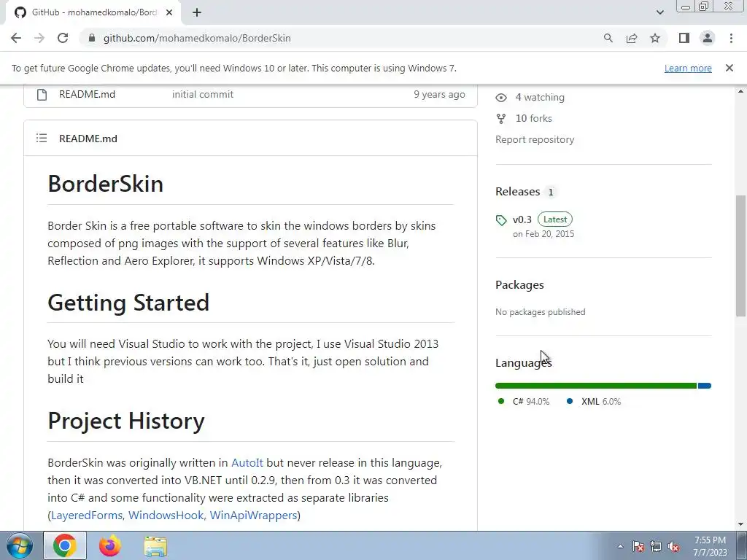The height and width of the screenshot is (560, 747).
Task: Dismiss the Chrome update notification bar
Action: tap(729, 68)
